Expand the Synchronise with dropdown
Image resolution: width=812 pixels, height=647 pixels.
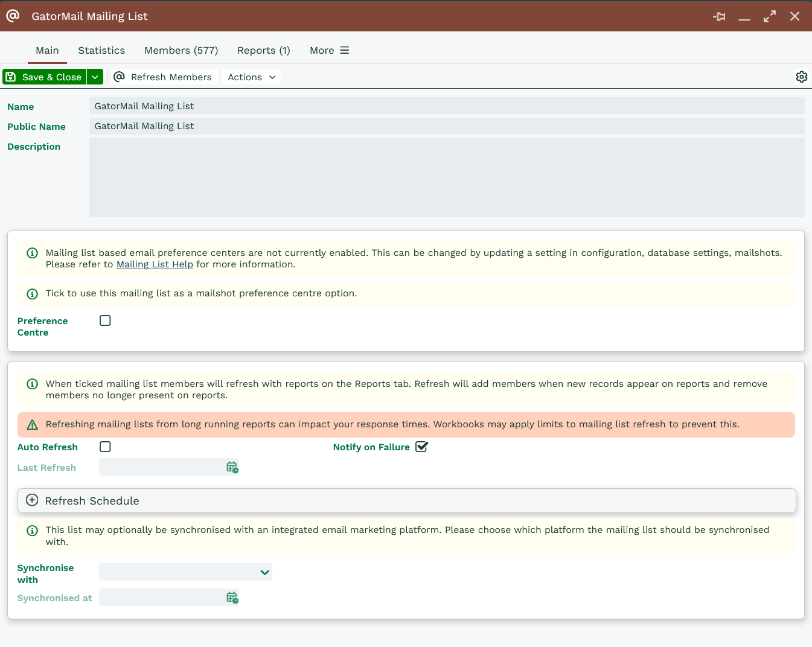click(264, 572)
